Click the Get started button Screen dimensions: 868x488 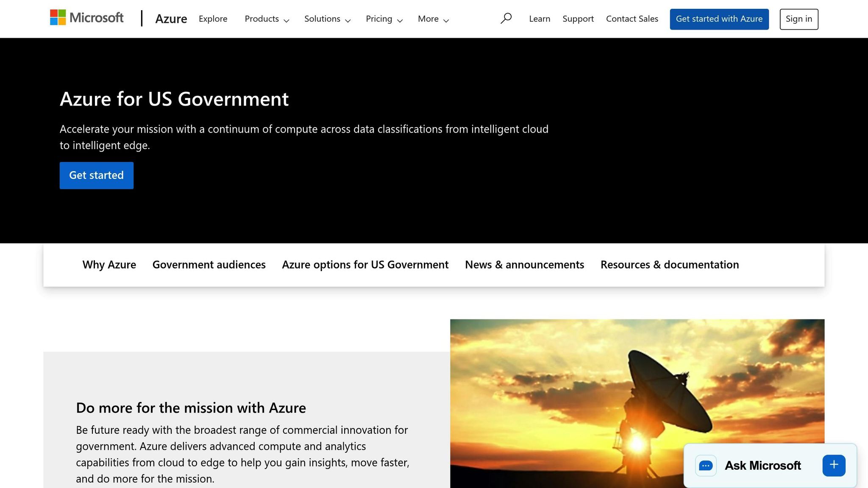point(96,175)
